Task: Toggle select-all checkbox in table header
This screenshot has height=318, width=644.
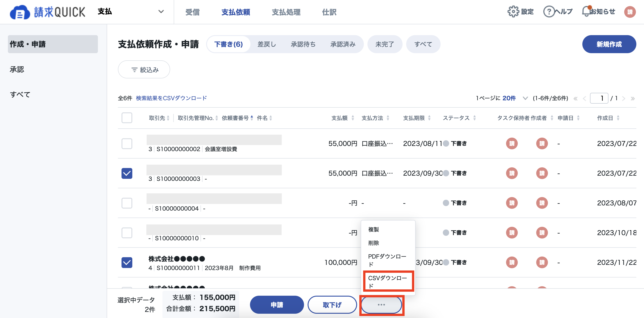Action: (x=127, y=118)
